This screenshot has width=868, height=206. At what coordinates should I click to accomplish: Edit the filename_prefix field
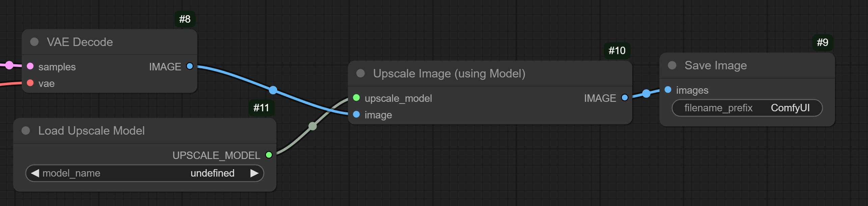[x=747, y=108]
